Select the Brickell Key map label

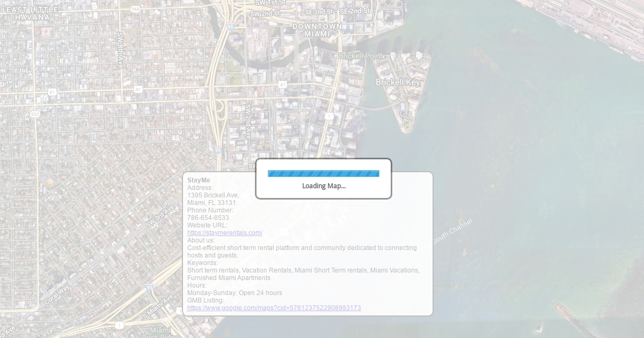coord(398,82)
